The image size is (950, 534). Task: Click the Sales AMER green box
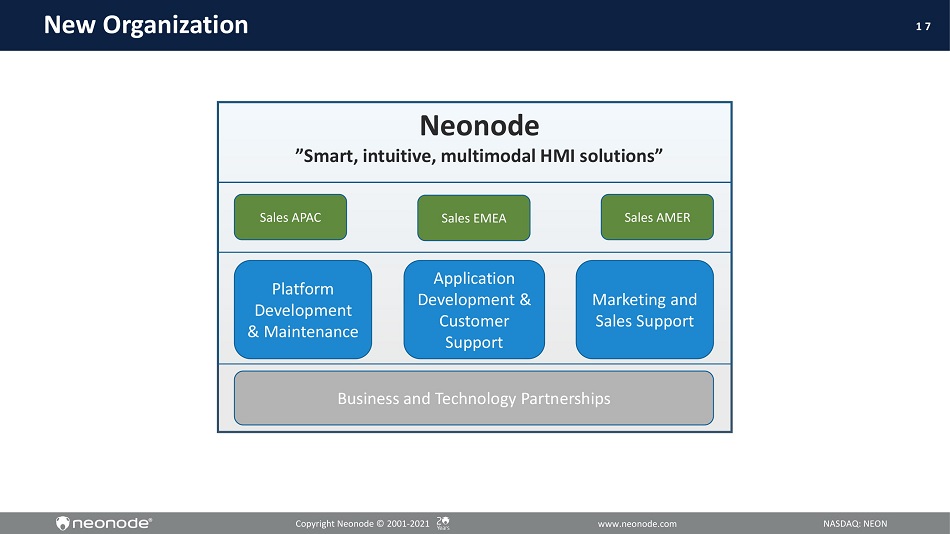coord(657,217)
